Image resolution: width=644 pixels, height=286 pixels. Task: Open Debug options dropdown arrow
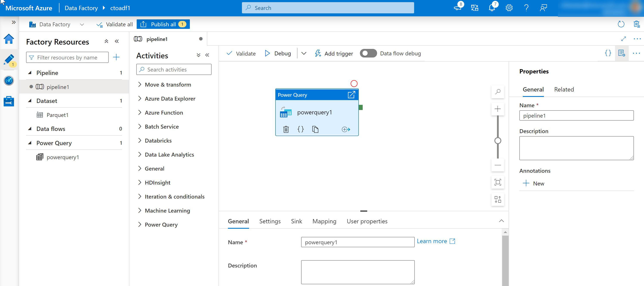[304, 53]
